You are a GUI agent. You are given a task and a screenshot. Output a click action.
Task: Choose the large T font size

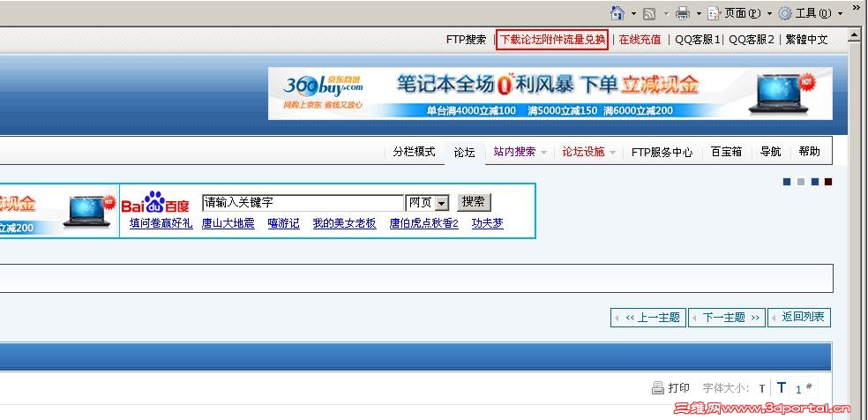(x=781, y=387)
